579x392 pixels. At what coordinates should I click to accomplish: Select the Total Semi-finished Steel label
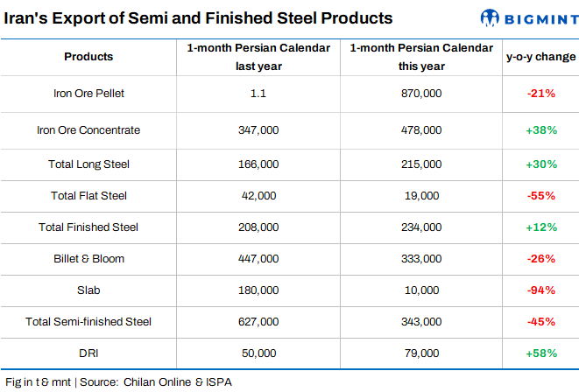click(88, 321)
